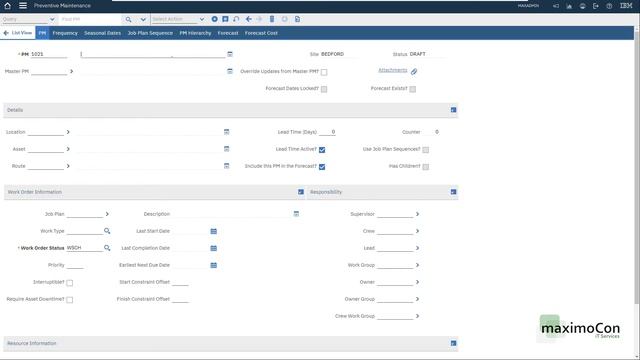Open the reports chart icon in header
The image size is (640, 360).
tap(569, 6)
